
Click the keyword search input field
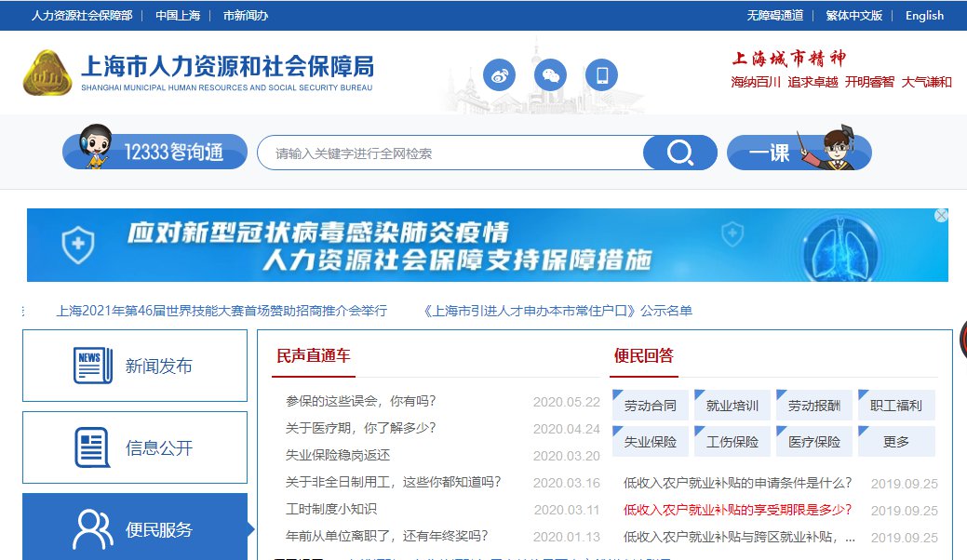[x=451, y=153]
